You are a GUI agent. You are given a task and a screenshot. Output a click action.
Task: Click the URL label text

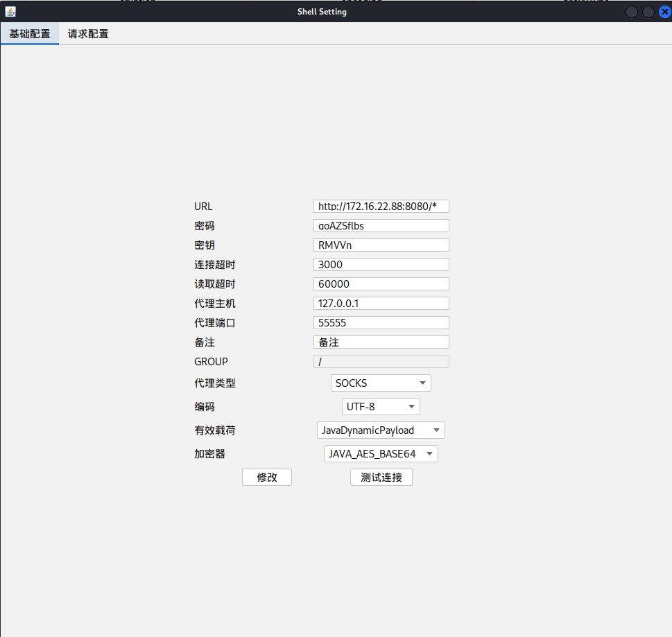203,207
